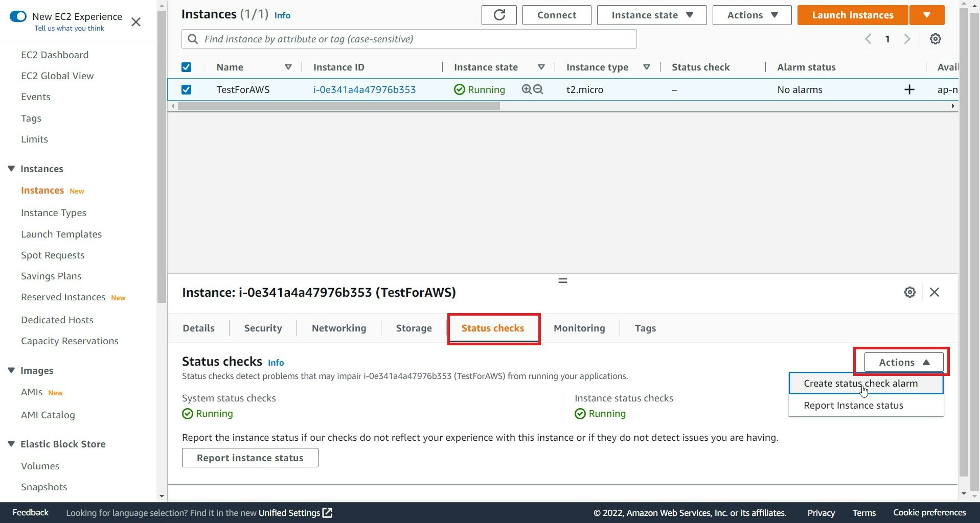Zoom in on the Running instance state
The height and width of the screenshot is (523, 980).
click(x=526, y=89)
